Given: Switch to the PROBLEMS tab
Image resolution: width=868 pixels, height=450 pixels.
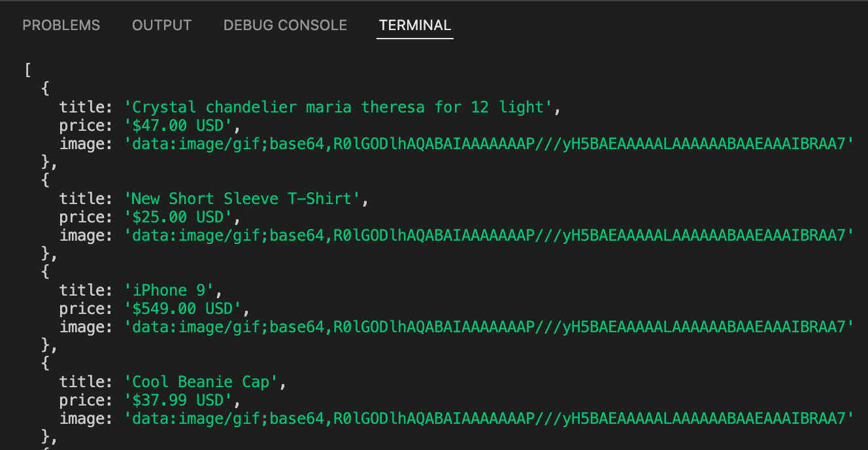Looking at the screenshot, I should coord(61,26).
